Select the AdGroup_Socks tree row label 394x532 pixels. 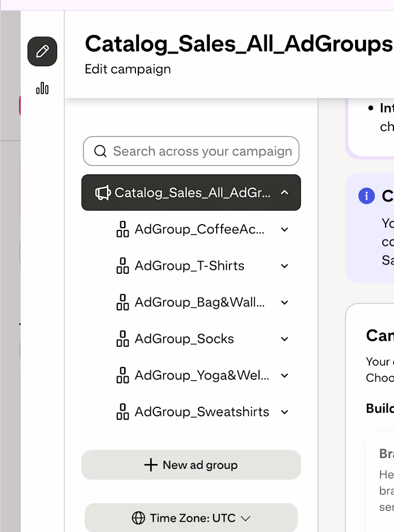(184, 338)
